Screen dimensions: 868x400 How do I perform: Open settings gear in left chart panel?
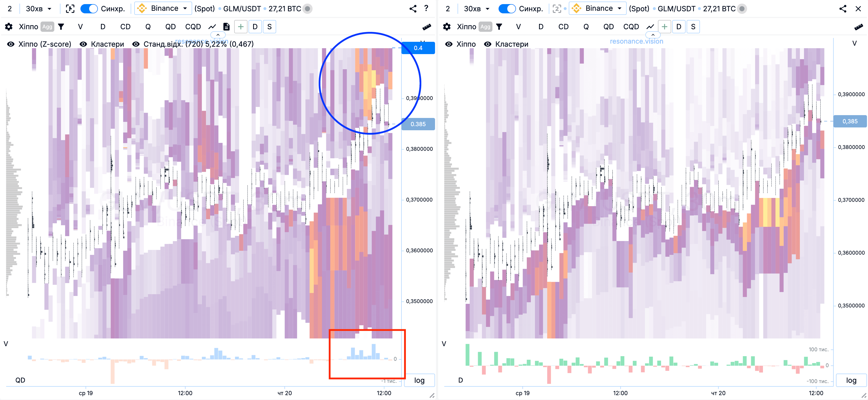coord(9,27)
